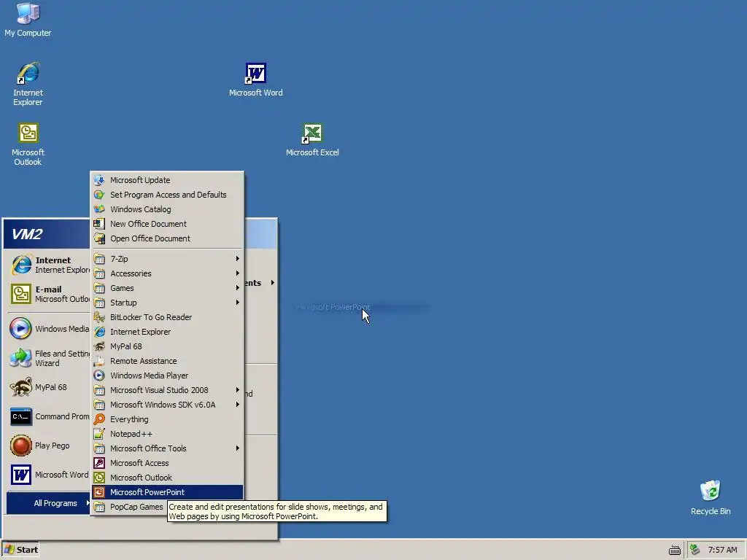Expand the Microsoft Windows SDK v6.0A submenu arrow
Viewport: 747px width, 560px height.
pyautogui.click(x=237, y=405)
